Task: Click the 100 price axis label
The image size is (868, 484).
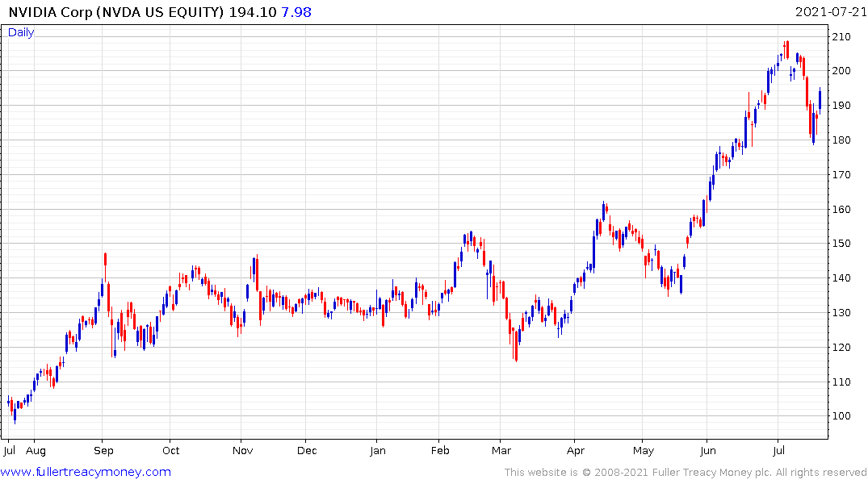Action: coord(841,416)
